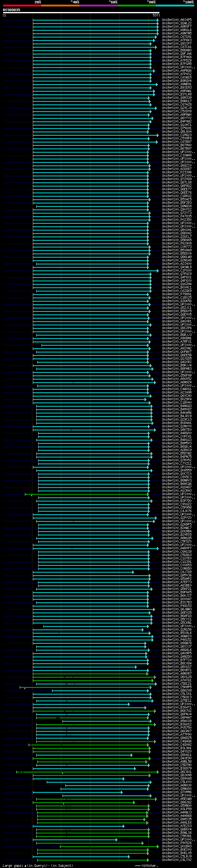The height and width of the screenshot is (868, 197).
Task: Select the label UniRef100_A2RAI9
Action: coord(177,450)
